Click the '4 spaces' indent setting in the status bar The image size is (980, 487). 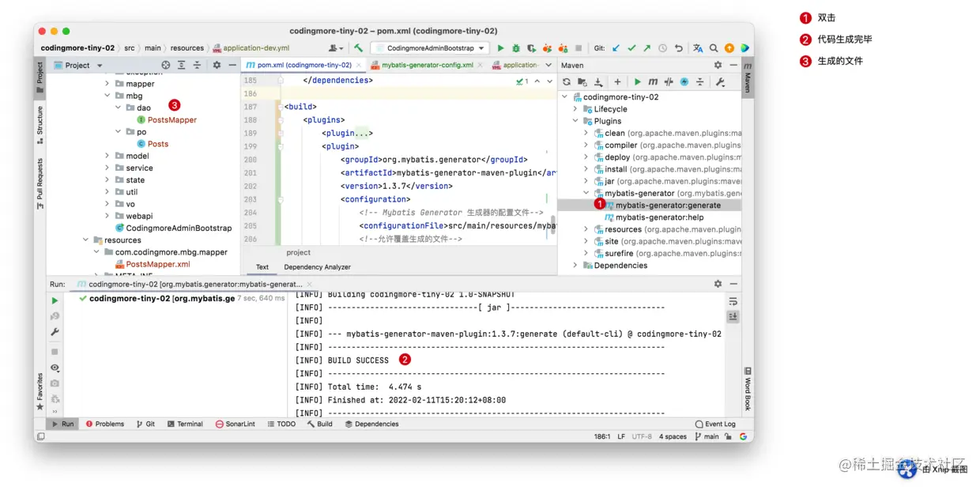click(x=673, y=436)
